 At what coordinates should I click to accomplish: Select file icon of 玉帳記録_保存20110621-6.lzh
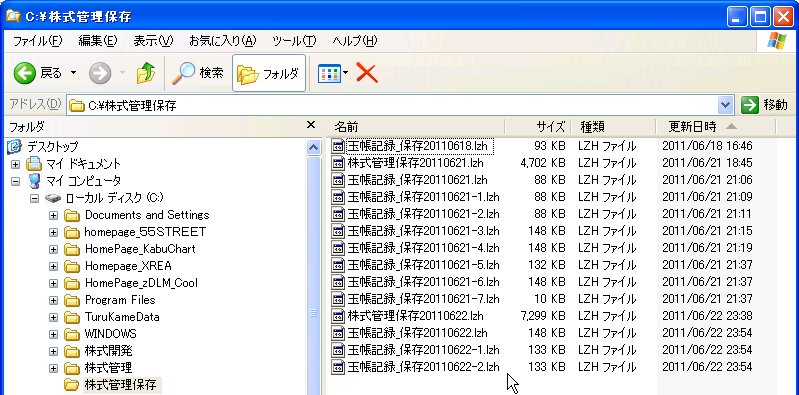pos(338,282)
